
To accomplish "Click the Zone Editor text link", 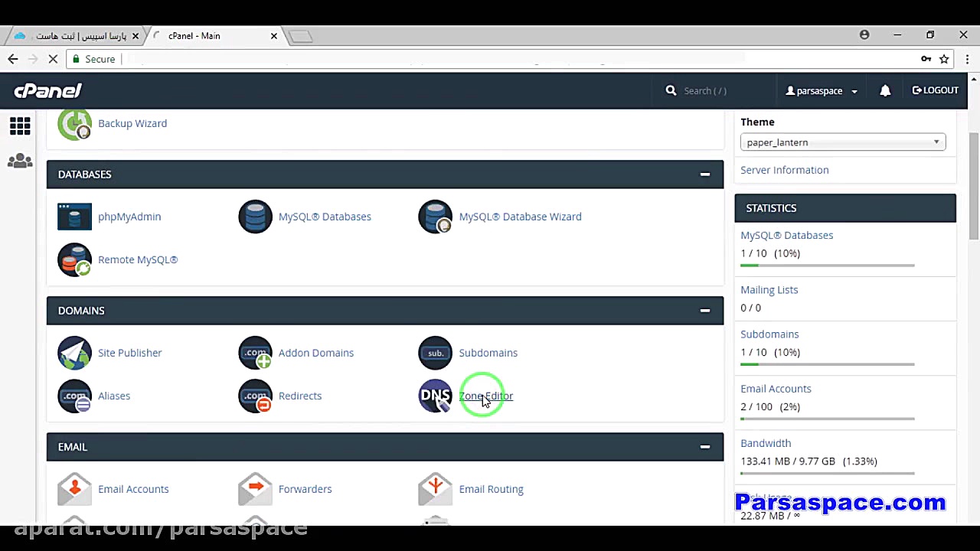I will [x=486, y=396].
